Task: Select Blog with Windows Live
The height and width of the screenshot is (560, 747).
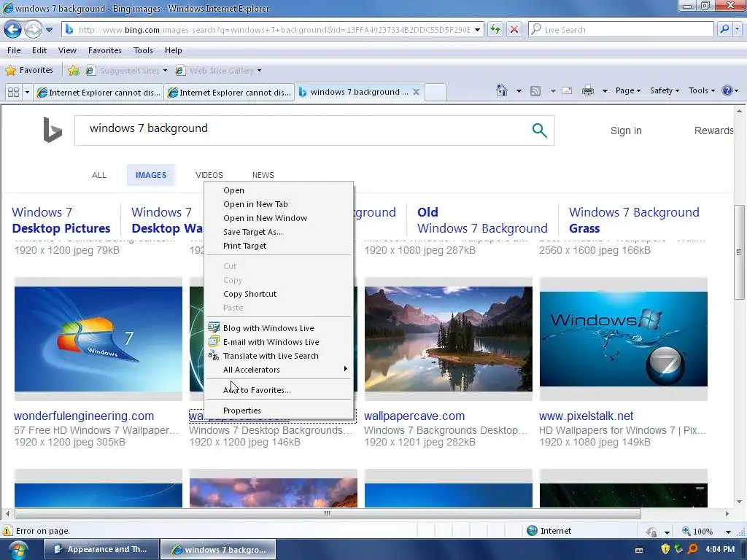Action: point(279,328)
